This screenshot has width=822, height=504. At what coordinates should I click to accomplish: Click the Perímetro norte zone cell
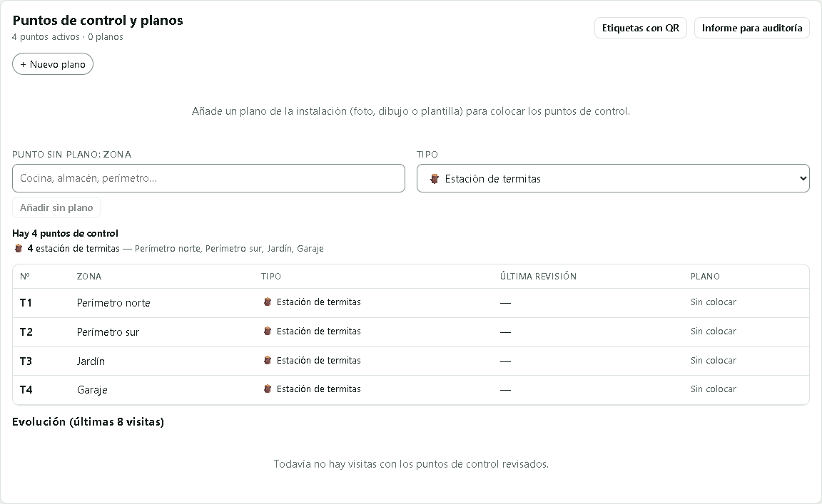113,303
